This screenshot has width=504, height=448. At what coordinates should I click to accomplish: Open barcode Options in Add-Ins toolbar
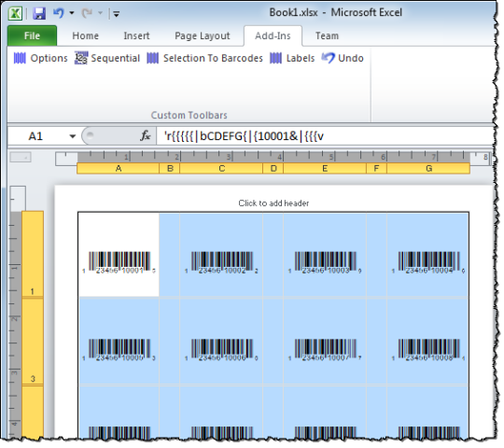click(41, 58)
